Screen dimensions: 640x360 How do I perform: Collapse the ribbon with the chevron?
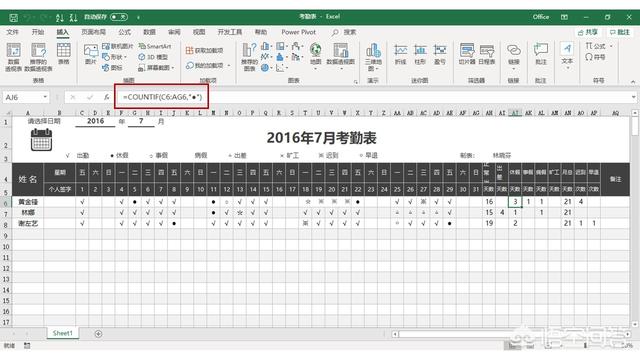[633, 82]
